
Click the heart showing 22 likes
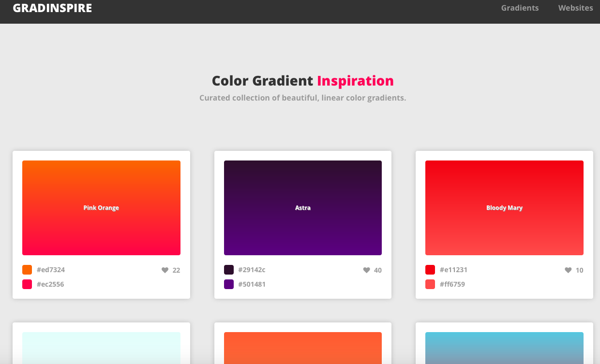click(164, 270)
